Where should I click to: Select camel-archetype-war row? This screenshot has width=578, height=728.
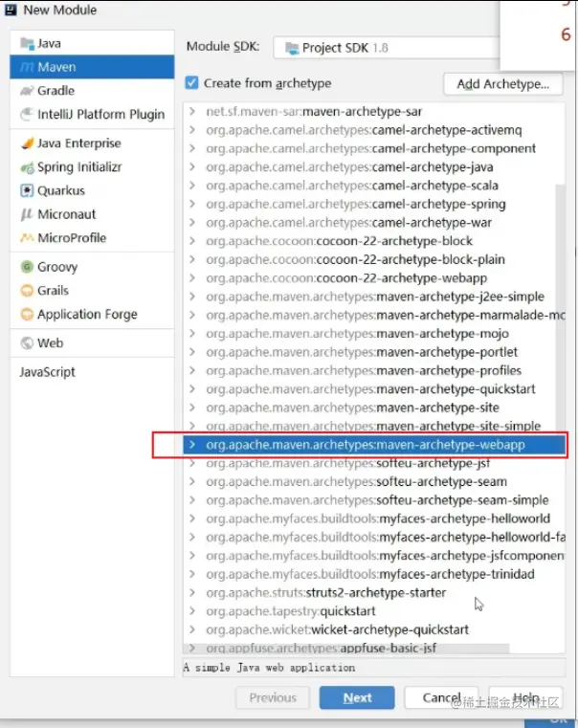(x=374, y=223)
